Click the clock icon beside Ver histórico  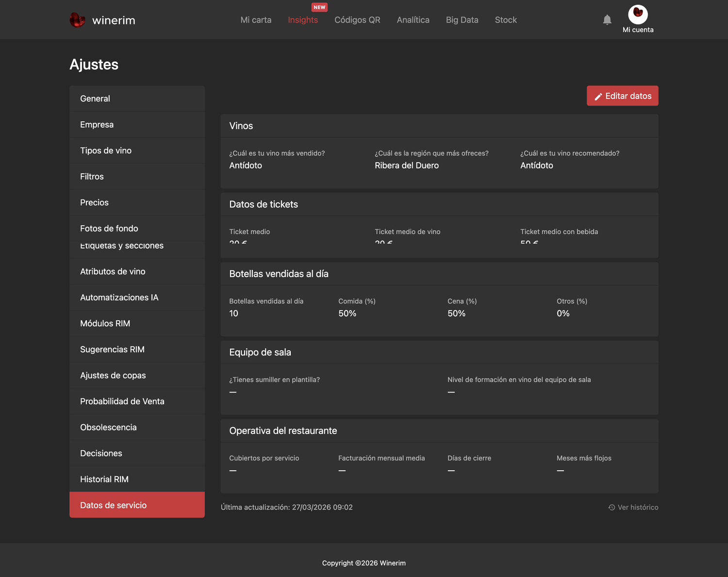point(612,507)
